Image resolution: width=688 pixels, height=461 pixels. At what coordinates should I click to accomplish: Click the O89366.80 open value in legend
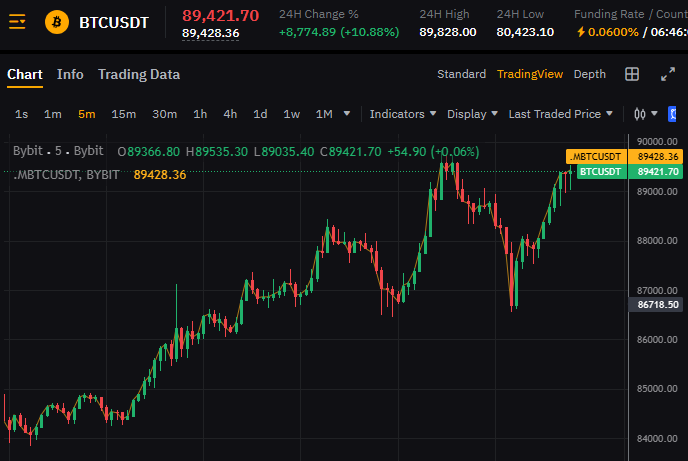(x=148, y=152)
